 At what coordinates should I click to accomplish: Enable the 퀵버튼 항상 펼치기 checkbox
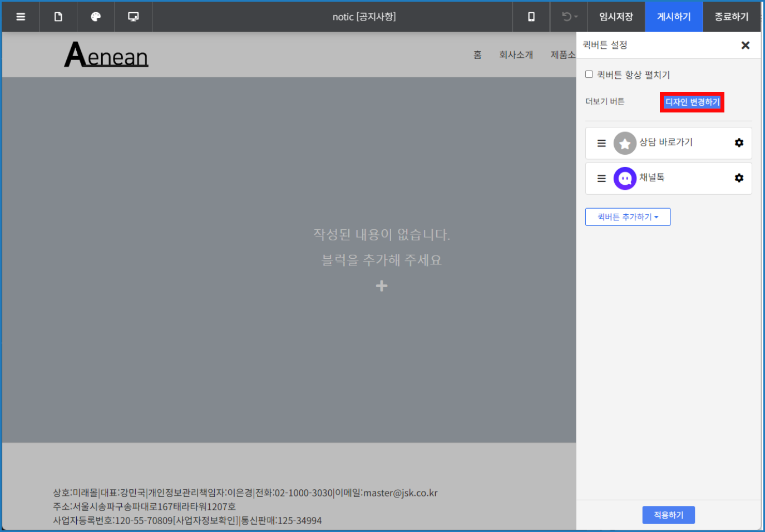pos(589,74)
